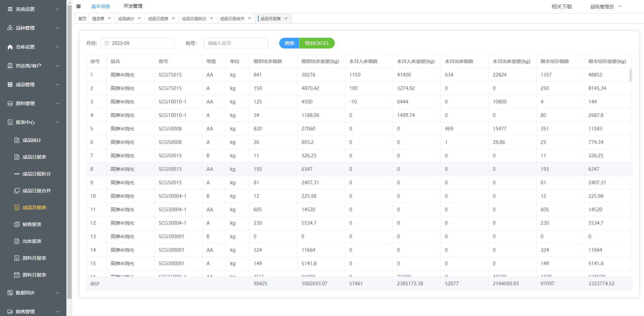Close the 成品月报表 tab
The height and width of the screenshot is (316, 644).
286,18
